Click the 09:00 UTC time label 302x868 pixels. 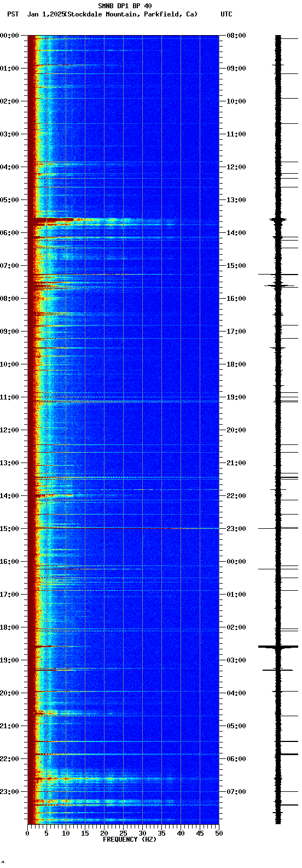[x=236, y=68]
